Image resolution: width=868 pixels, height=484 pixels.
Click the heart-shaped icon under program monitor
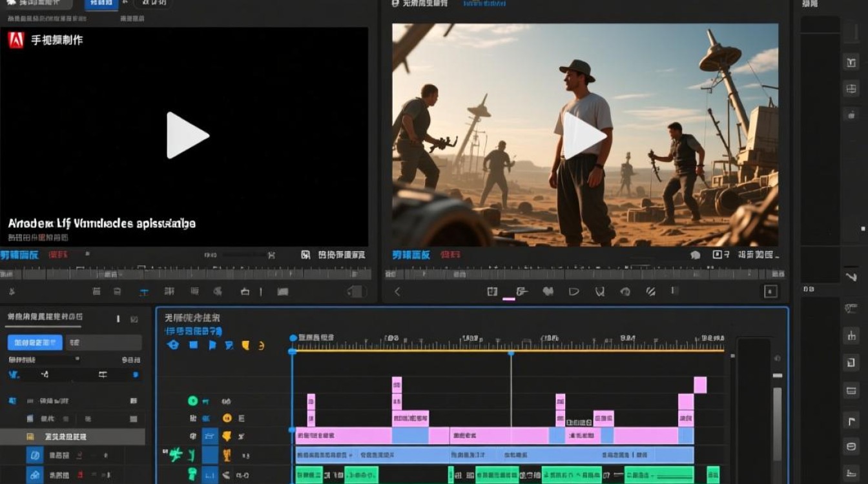pos(548,292)
